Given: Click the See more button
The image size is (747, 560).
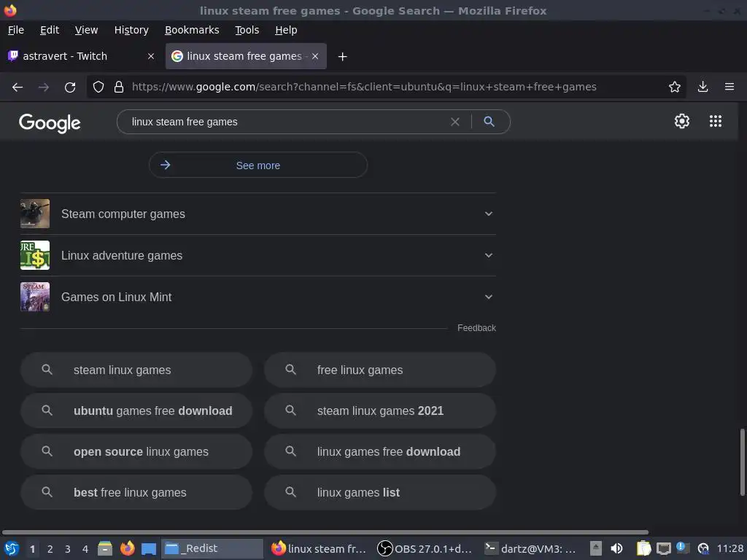Looking at the screenshot, I should click(258, 166).
